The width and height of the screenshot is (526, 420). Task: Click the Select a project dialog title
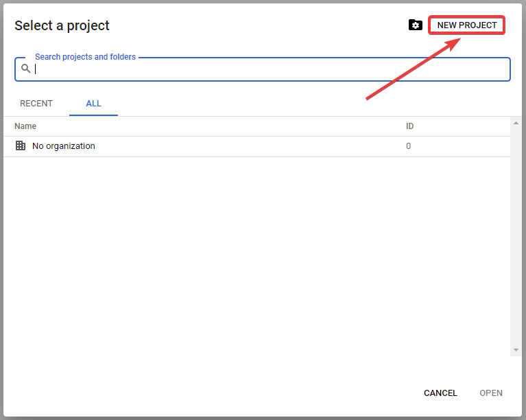coord(62,26)
